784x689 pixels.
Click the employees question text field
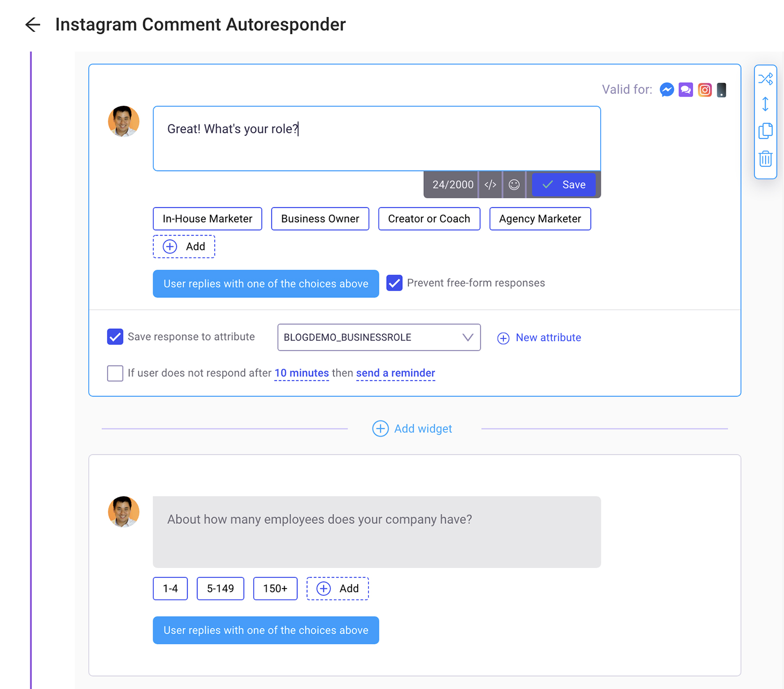pos(376,532)
